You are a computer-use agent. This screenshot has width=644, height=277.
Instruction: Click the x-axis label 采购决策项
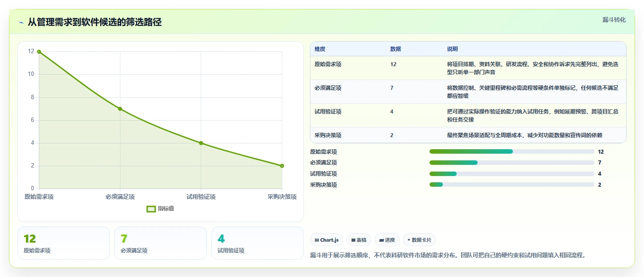(x=282, y=197)
